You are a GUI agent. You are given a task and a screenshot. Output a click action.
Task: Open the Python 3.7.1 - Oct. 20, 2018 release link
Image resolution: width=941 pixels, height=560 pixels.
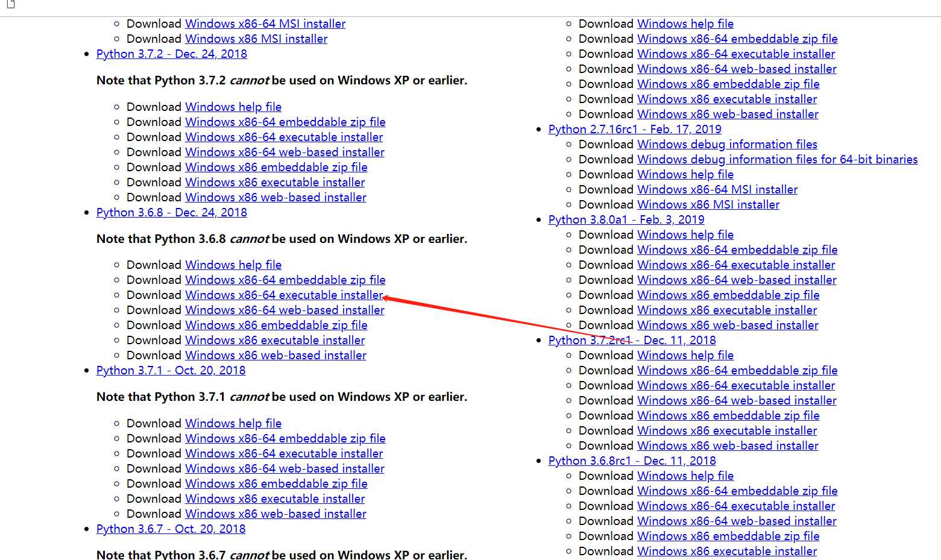(171, 370)
